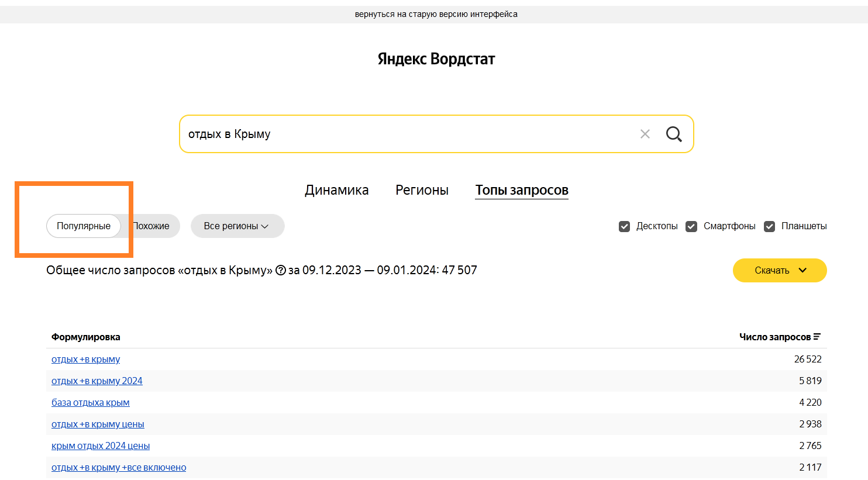Viewport: 868px width, 480px height.
Task: Open the 'отдых +в крыму 2024' link
Action: 97,381
